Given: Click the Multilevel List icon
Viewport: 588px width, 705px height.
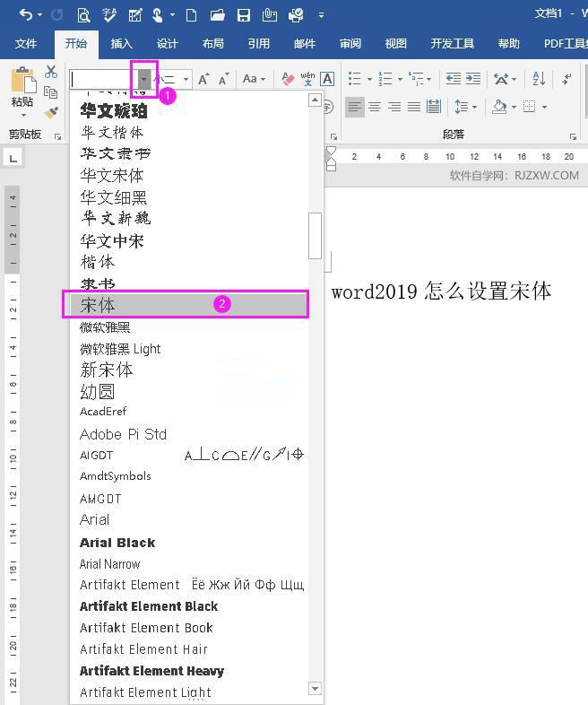Looking at the screenshot, I should click(416, 79).
